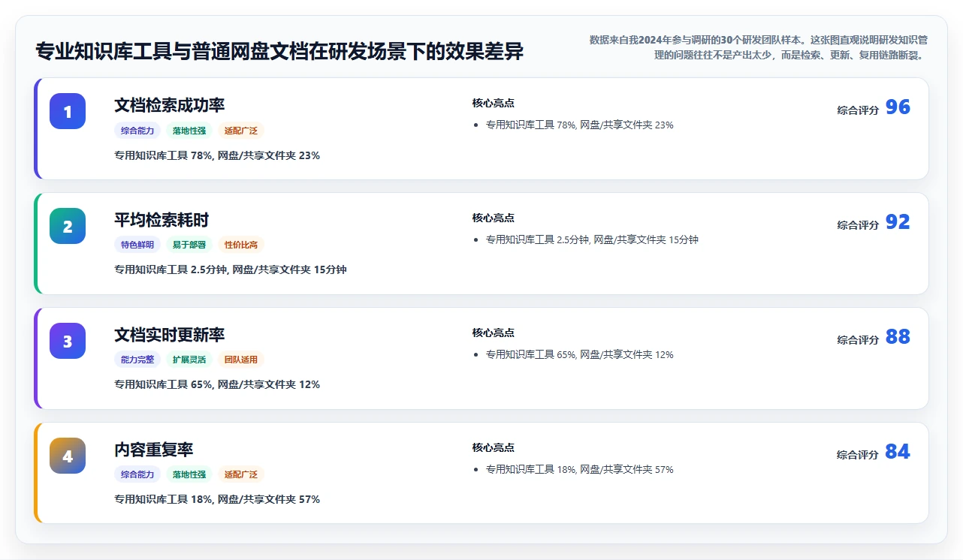Choose the 团队适用 tag

[x=241, y=360]
